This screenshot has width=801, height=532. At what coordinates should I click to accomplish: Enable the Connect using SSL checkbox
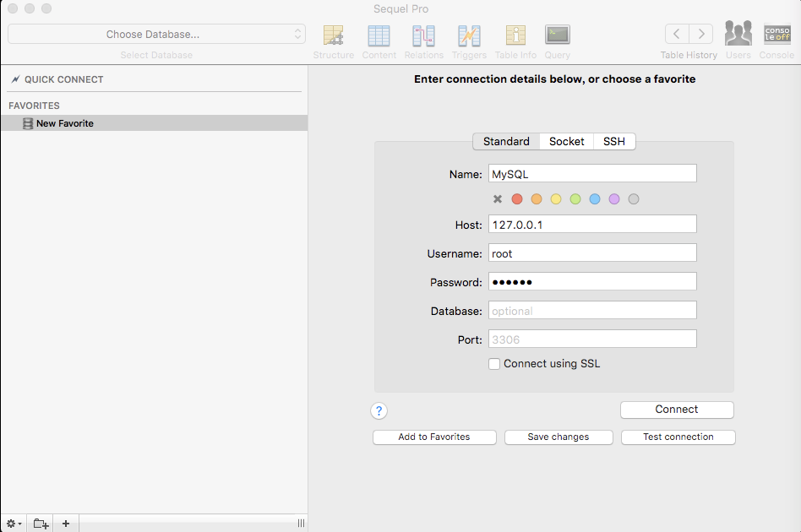tap(494, 364)
